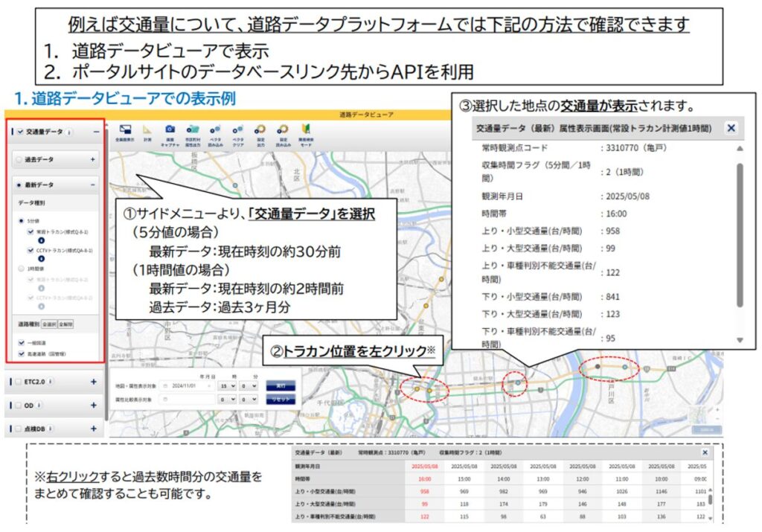Close the bottom 交通量データ history table
This screenshot has height=532, width=762.
(705, 453)
